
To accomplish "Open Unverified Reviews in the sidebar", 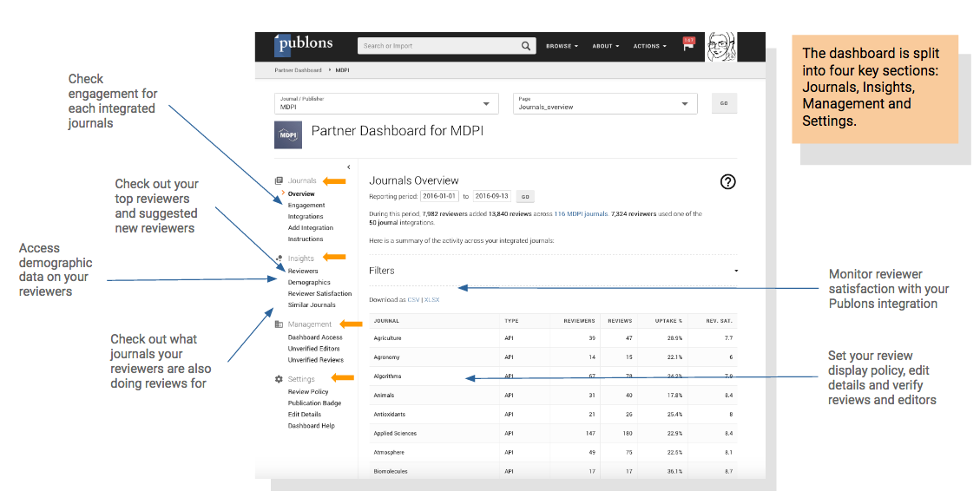I will [316, 360].
